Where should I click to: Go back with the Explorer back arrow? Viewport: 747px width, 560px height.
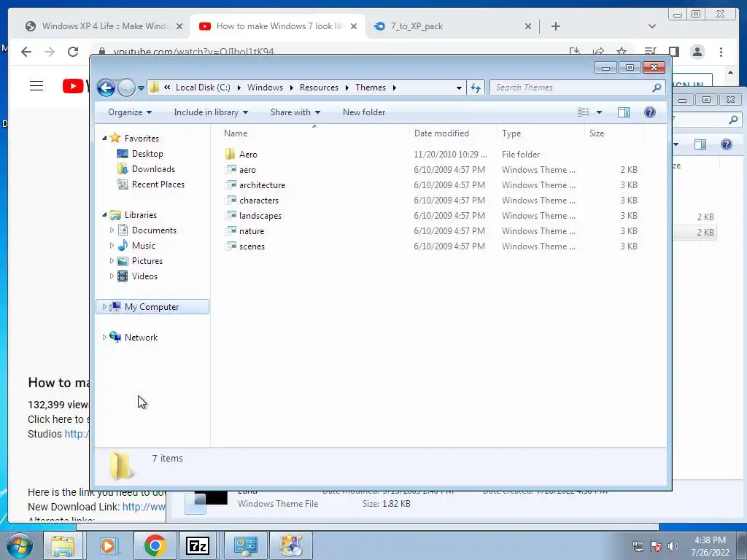[x=106, y=87]
